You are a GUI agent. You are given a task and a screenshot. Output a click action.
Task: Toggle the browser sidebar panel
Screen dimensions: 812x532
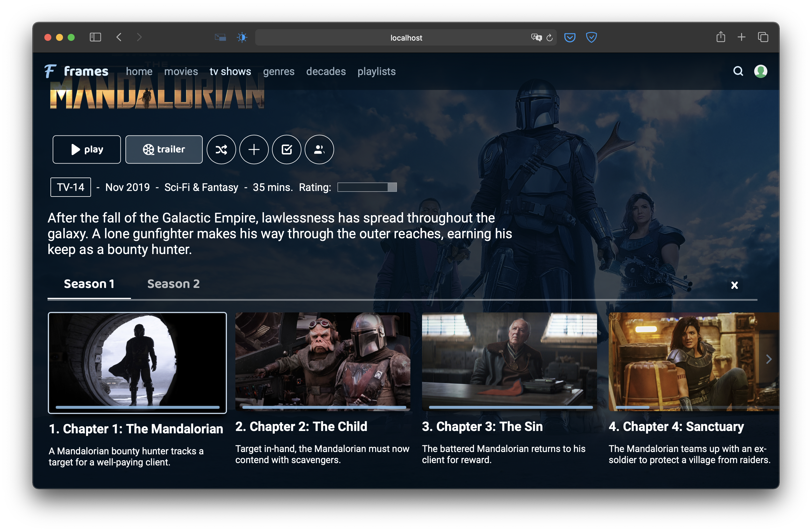tap(95, 37)
